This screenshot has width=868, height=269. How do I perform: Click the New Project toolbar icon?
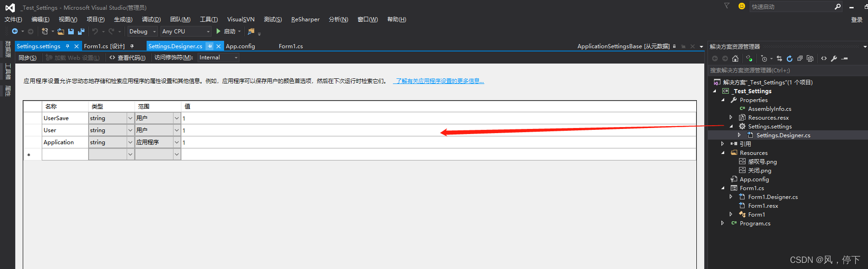45,31
